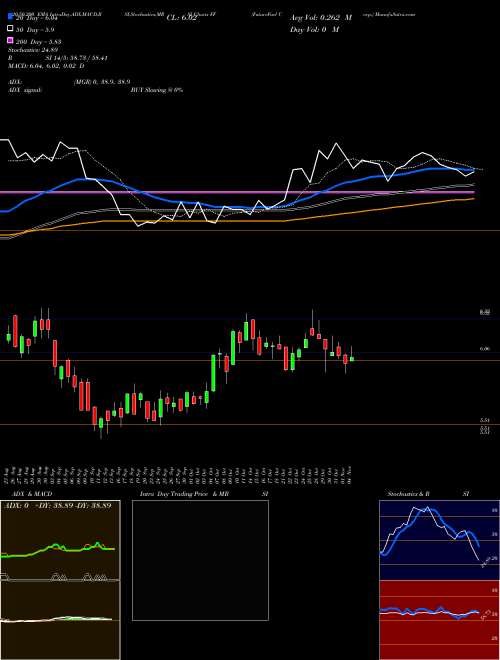Click the last green candlestick on the chart
This screenshot has width=500, height=660.
352,359
